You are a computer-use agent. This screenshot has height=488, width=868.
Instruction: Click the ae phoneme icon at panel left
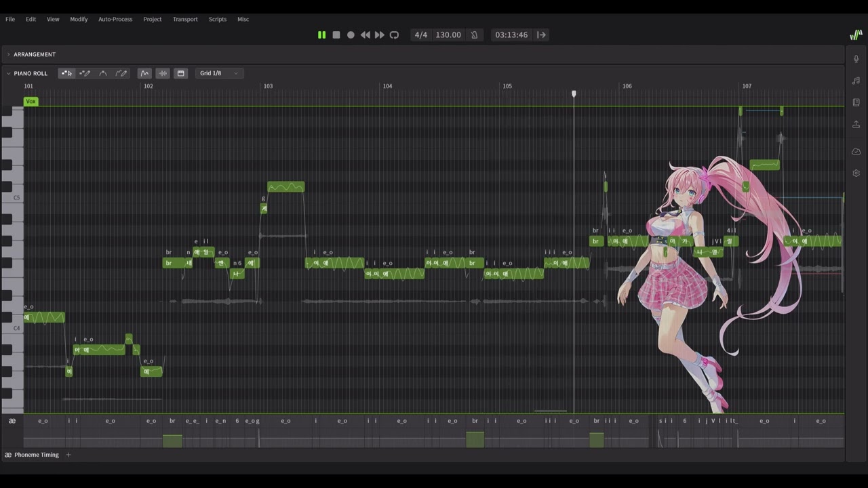(12, 421)
